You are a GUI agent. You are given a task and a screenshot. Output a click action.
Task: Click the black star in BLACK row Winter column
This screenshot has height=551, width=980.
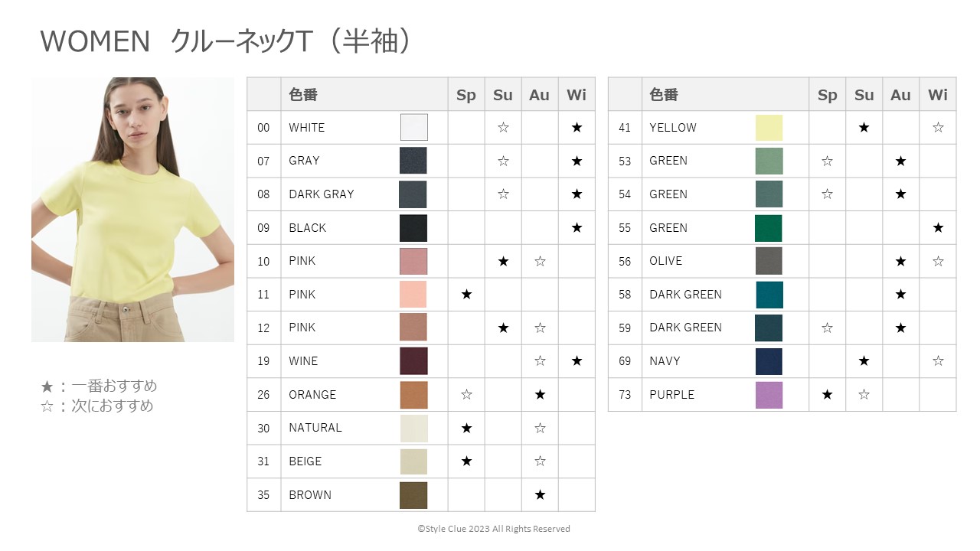click(x=577, y=228)
